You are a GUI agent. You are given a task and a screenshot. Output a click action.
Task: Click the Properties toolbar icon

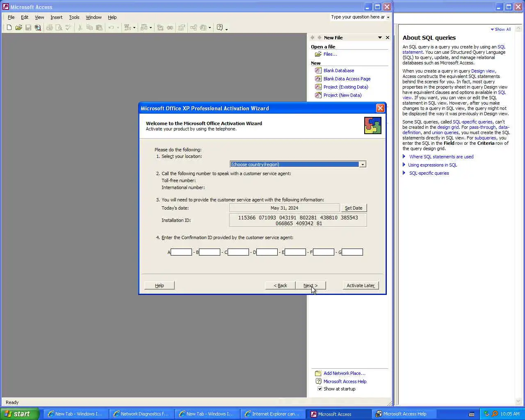pos(182,27)
